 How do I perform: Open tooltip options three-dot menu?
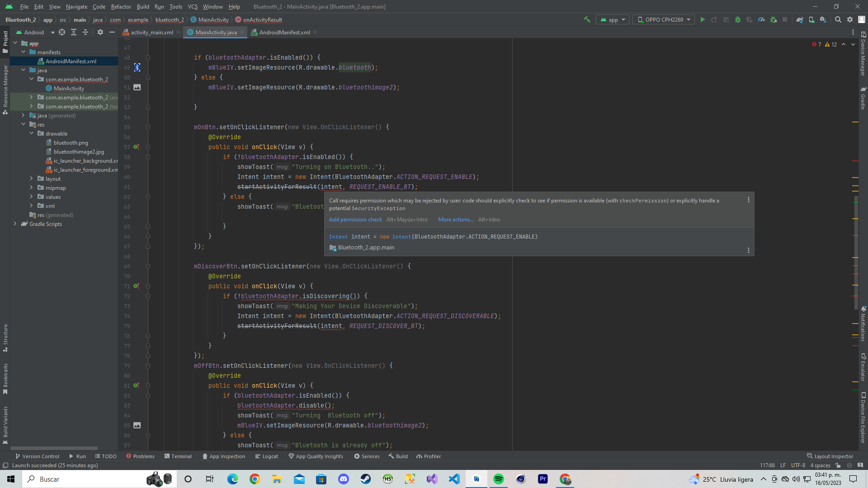749,200
